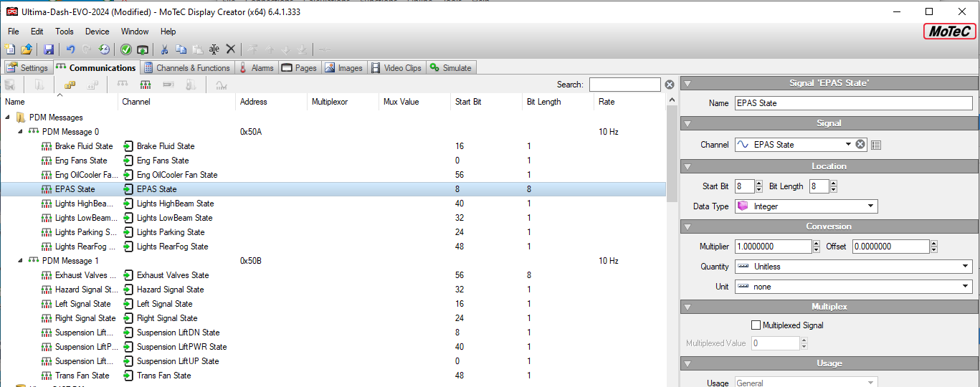
Task: Clear the Channel selection with the X button
Action: (860, 144)
